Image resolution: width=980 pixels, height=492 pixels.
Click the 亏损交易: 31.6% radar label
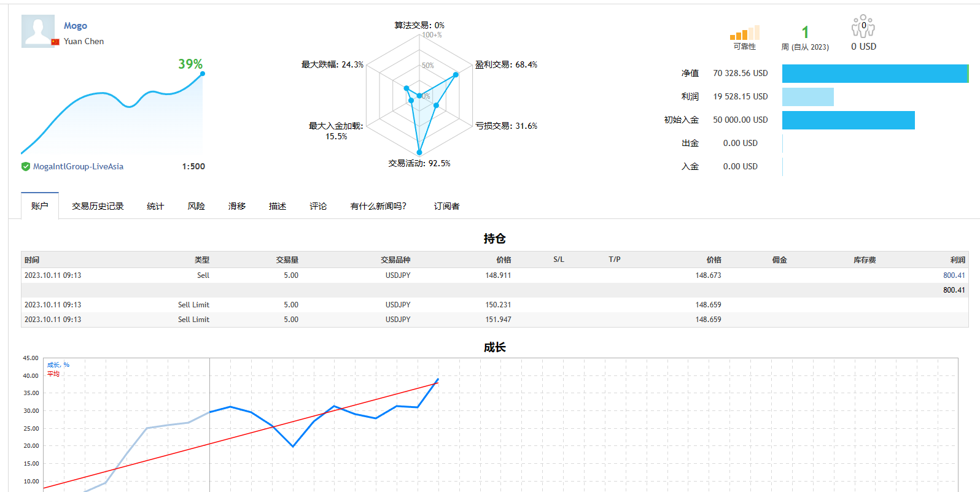coord(506,126)
